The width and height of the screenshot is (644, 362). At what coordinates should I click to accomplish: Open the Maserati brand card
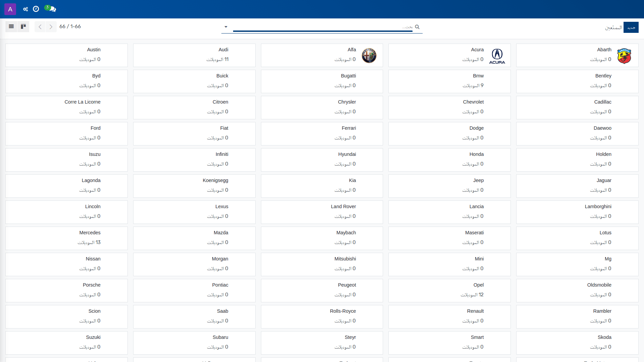click(x=449, y=238)
